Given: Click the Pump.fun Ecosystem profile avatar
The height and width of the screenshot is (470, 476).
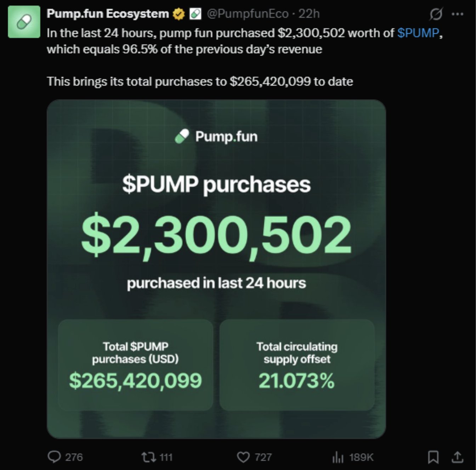Looking at the screenshot, I should (24, 22).
